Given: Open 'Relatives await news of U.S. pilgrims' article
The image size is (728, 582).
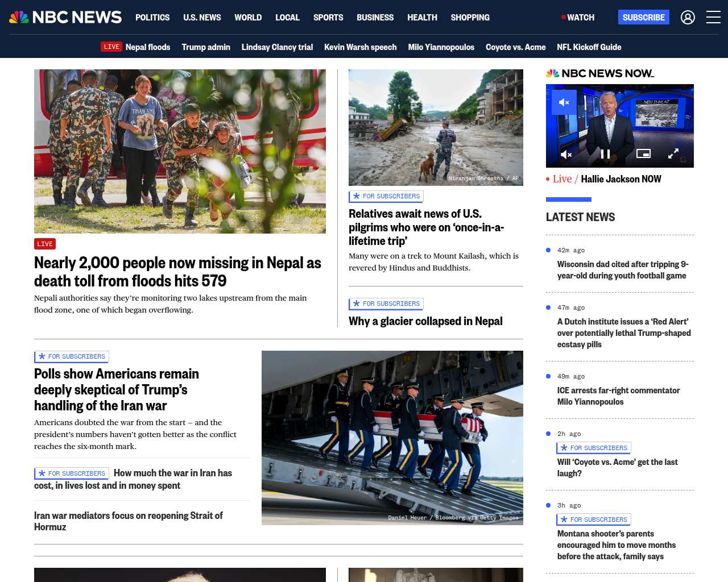Looking at the screenshot, I should 426,227.
